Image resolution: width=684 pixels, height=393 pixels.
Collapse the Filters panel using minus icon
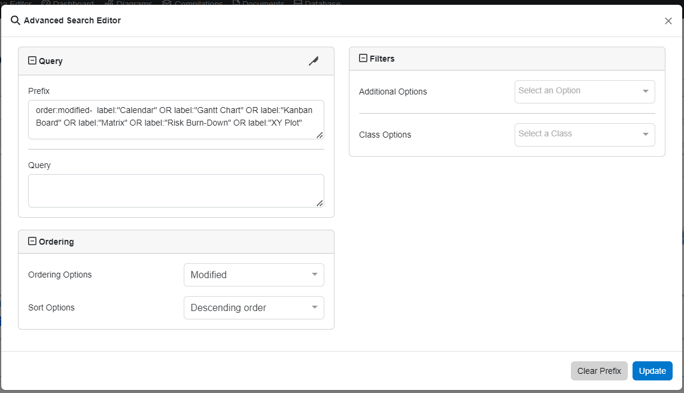(363, 58)
